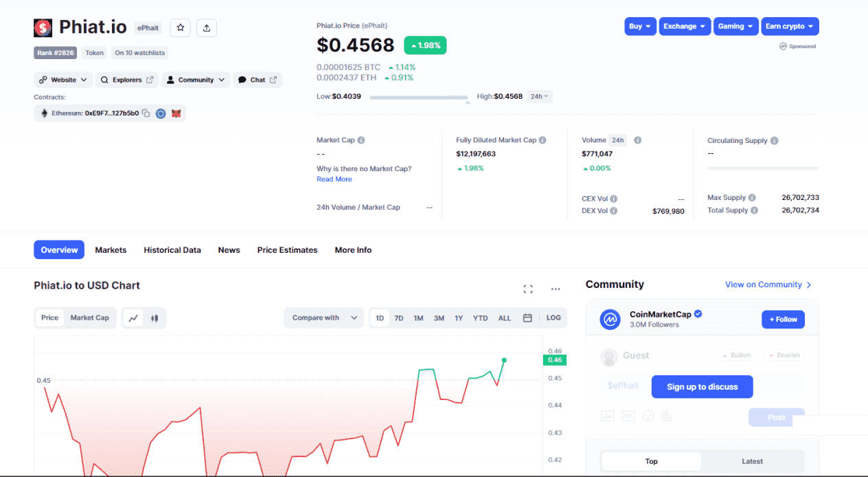Add token to MetaMask via fox icon
Viewport: 868px width, 477px height.
tap(176, 113)
